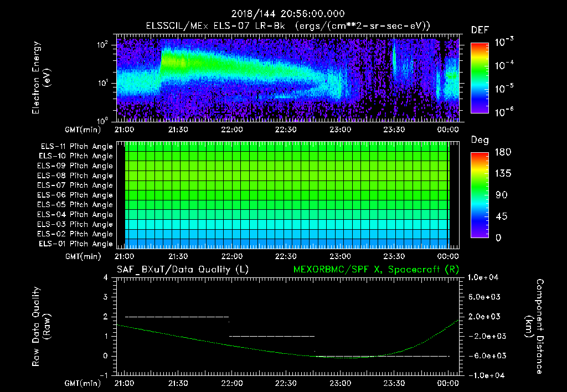567x392 pixels.
Task: Click the 45 label on Deg colorbar
Action: (502, 216)
